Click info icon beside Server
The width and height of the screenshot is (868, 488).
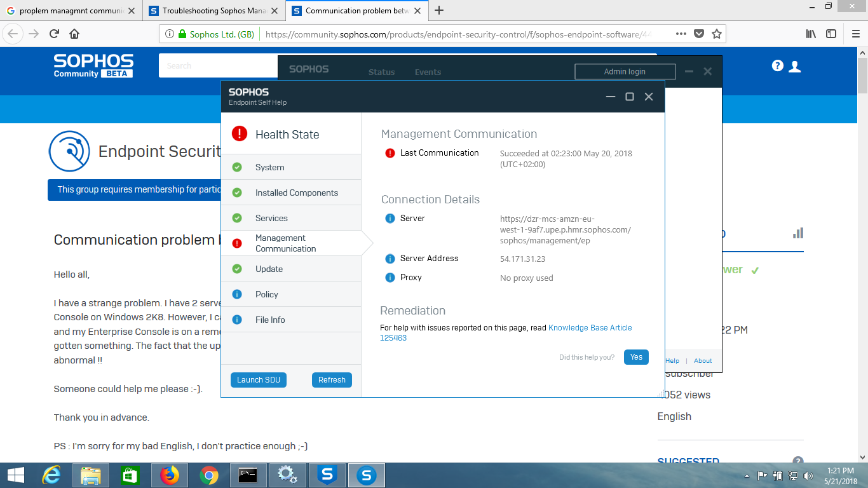click(390, 219)
